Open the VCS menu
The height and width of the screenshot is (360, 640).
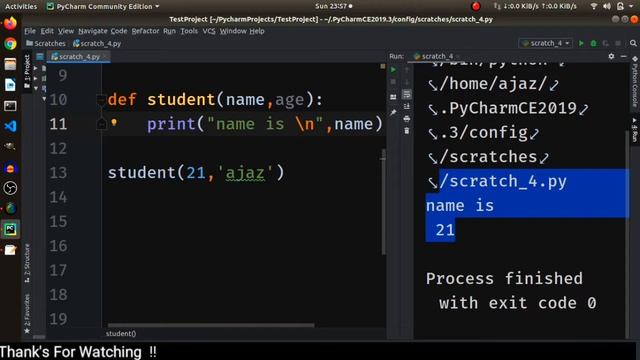209,31
